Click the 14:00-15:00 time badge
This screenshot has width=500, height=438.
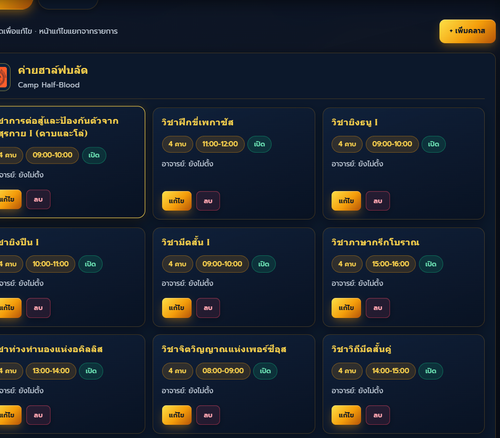coord(390,371)
